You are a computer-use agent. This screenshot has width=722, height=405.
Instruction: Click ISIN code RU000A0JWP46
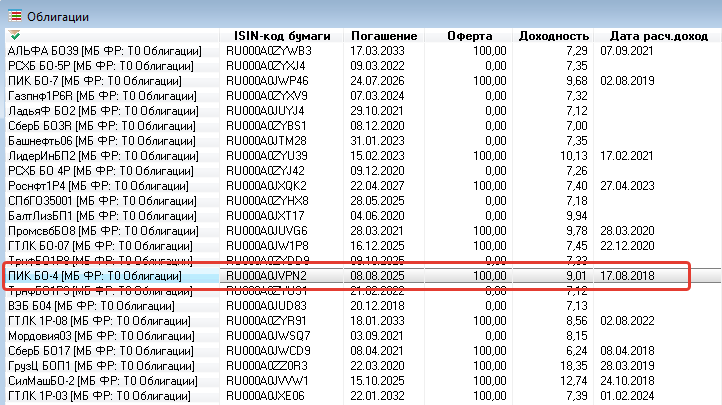click(x=267, y=81)
